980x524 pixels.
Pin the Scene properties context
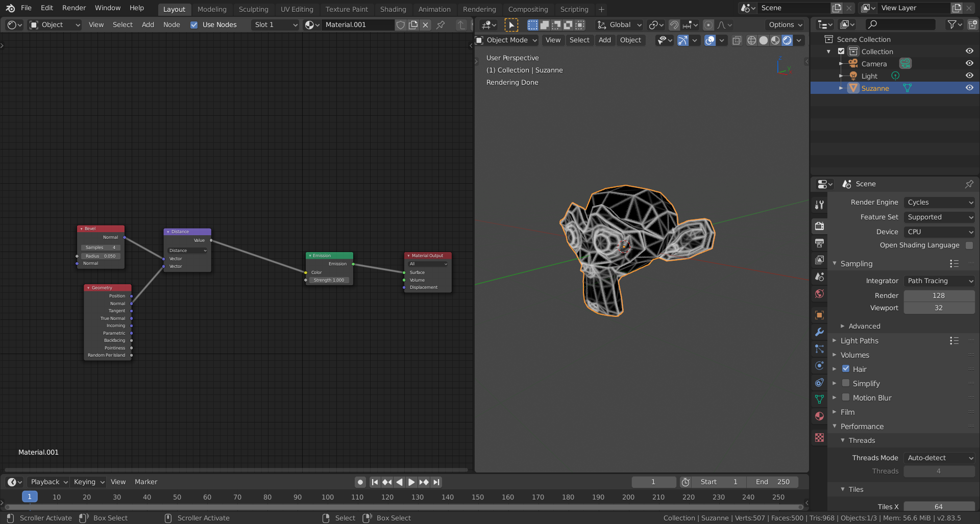point(969,184)
